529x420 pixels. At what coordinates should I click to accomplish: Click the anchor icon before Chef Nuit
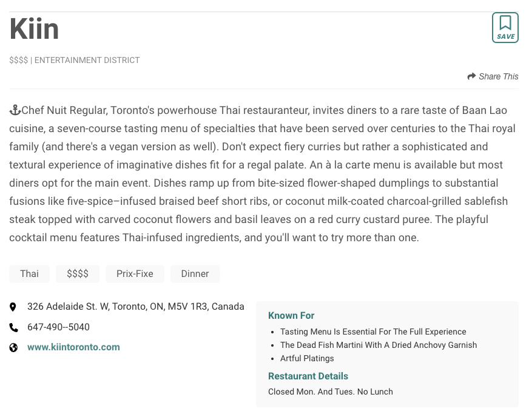click(x=15, y=110)
